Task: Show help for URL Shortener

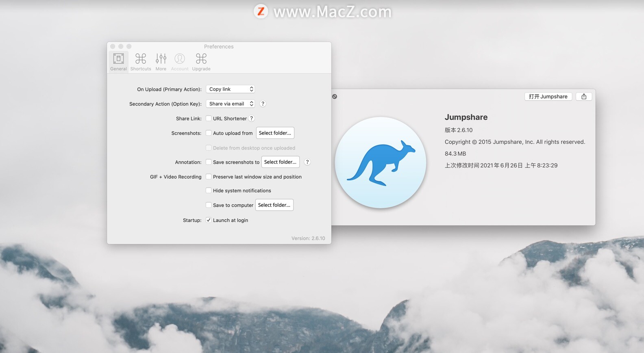Action: (252, 118)
